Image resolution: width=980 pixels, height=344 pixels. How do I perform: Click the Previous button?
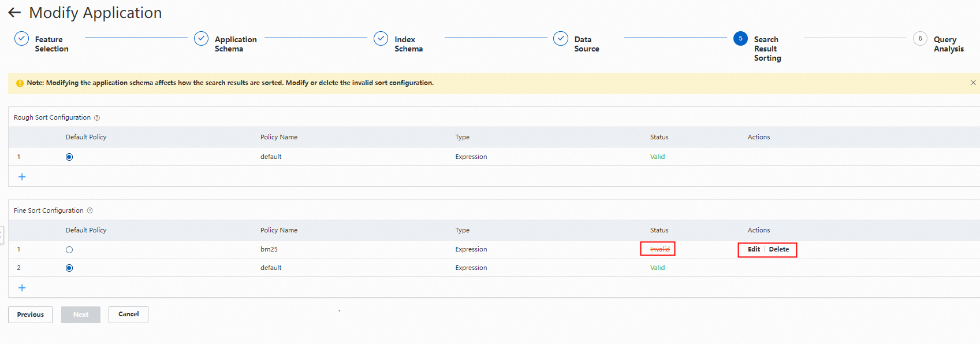(x=31, y=315)
